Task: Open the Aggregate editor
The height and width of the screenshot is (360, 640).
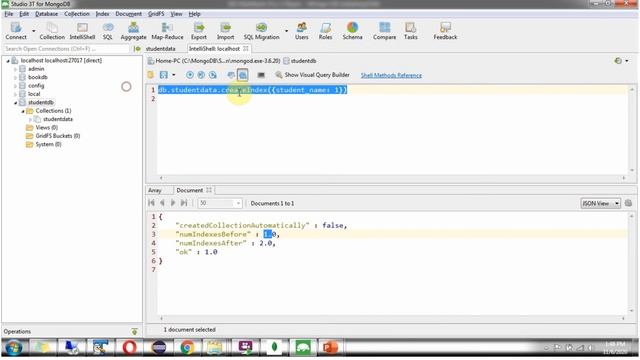Action: tap(133, 31)
